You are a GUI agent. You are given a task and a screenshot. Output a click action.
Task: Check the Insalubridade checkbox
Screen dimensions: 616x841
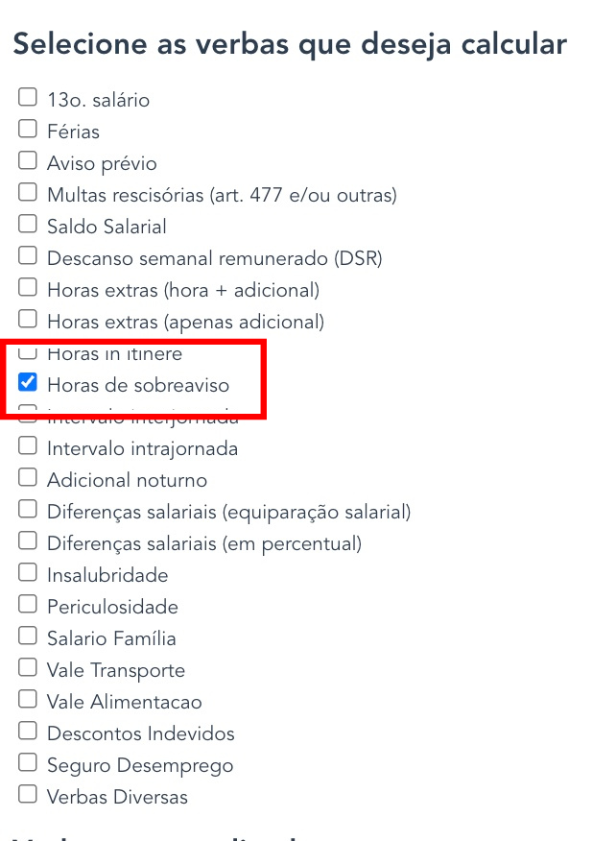click(x=28, y=572)
